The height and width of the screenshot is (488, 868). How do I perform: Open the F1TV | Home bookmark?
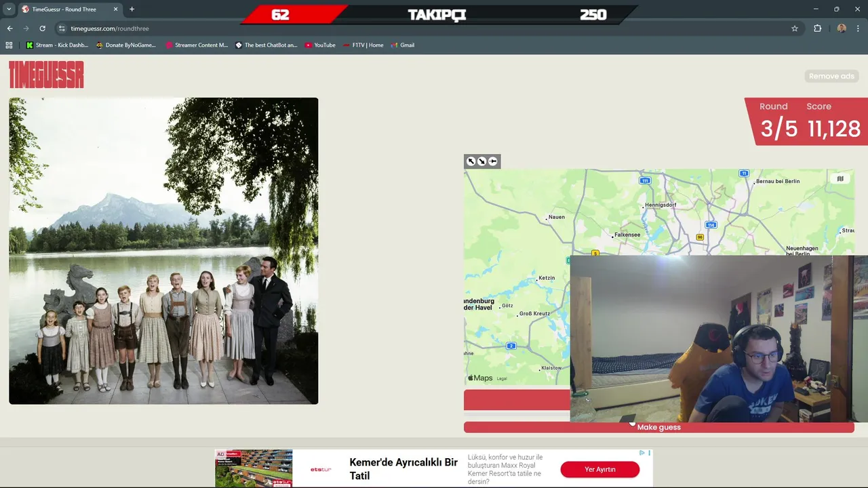click(x=363, y=45)
